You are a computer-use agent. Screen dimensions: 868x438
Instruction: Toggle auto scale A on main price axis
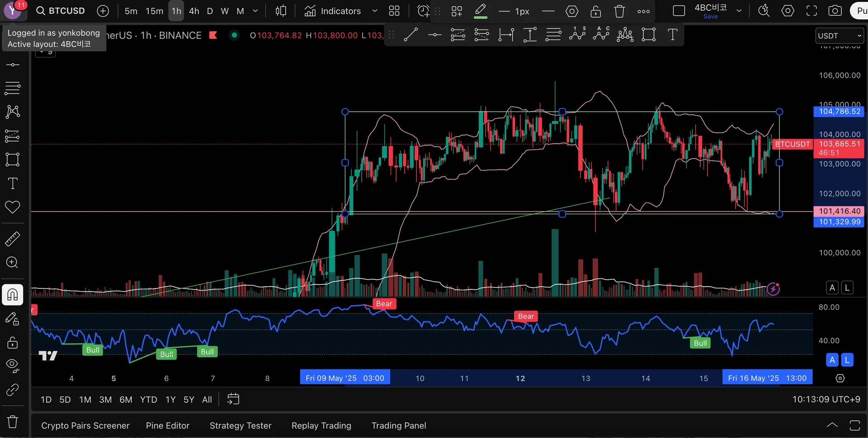832,287
